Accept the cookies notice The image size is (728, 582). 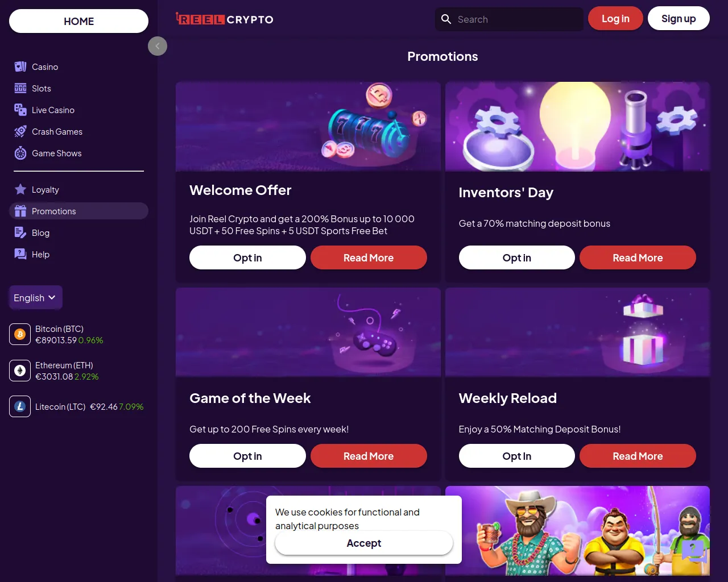point(364,543)
